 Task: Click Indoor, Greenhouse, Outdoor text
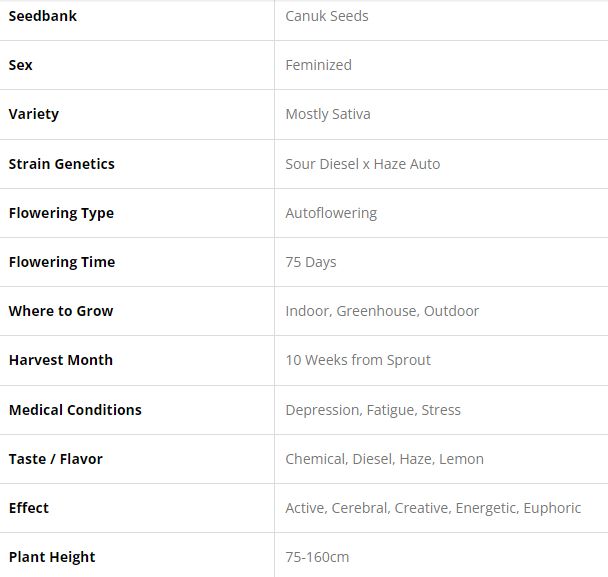coord(382,311)
